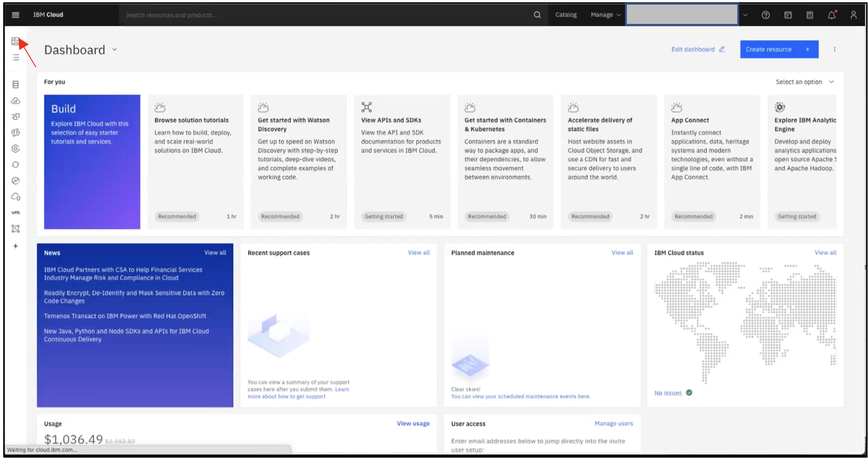
Task: Click View all in IBM Cloud status
Action: 825,252
